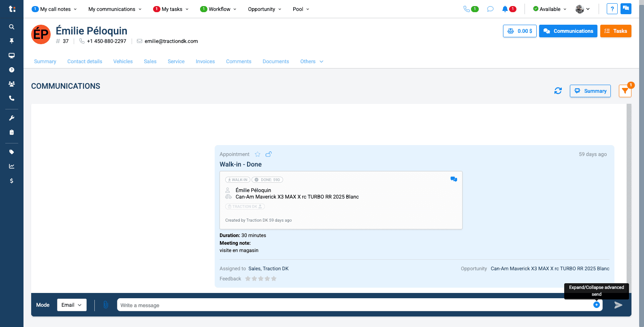Open the My tasks menu
Image resolution: width=644 pixels, height=327 pixels.
point(171,9)
